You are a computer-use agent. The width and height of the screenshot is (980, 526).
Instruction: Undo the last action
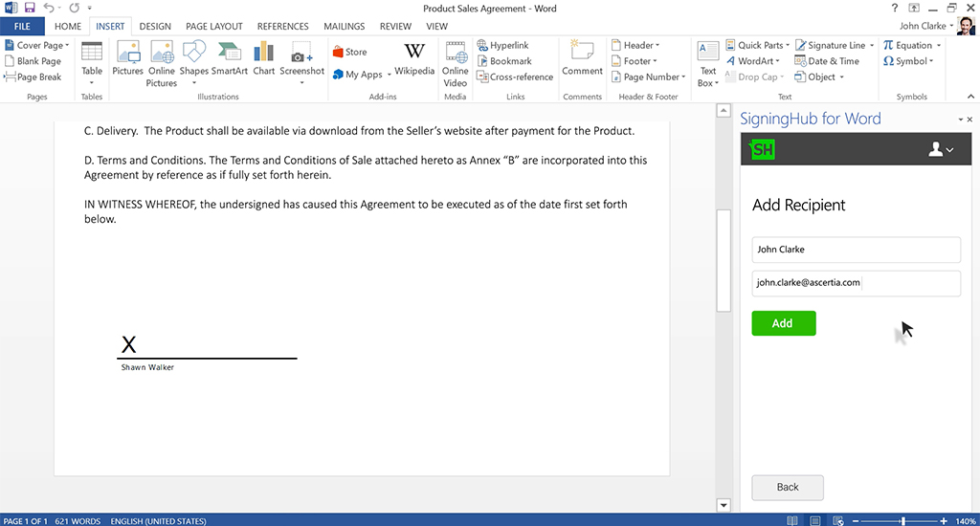(x=48, y=8)
